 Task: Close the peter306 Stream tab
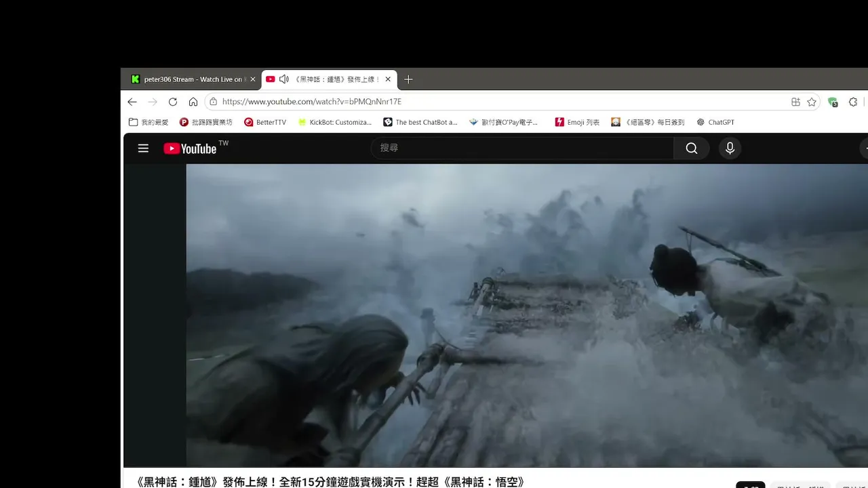click(253, 79)
